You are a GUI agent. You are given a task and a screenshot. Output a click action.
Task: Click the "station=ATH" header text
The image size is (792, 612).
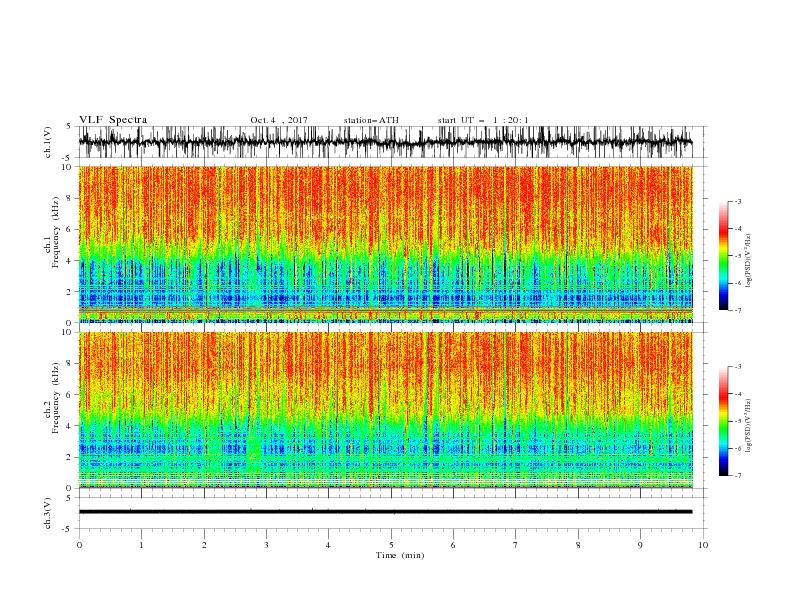371,120
